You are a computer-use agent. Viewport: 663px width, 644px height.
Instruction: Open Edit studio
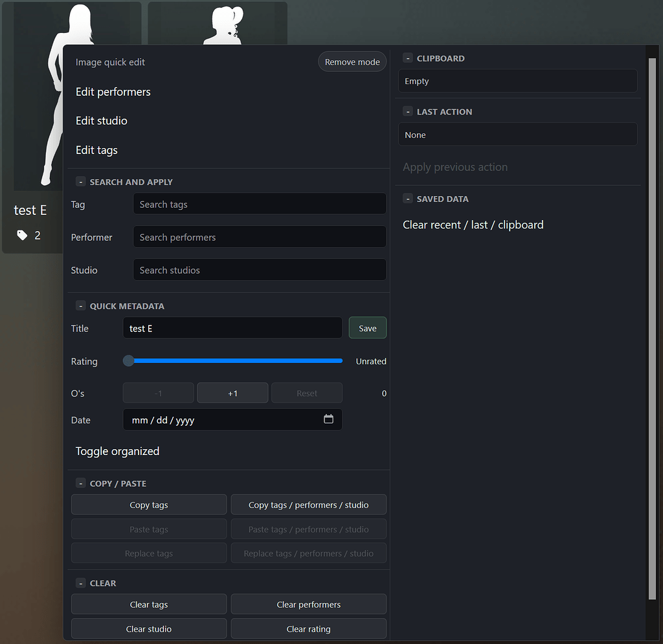click(102, 120)
